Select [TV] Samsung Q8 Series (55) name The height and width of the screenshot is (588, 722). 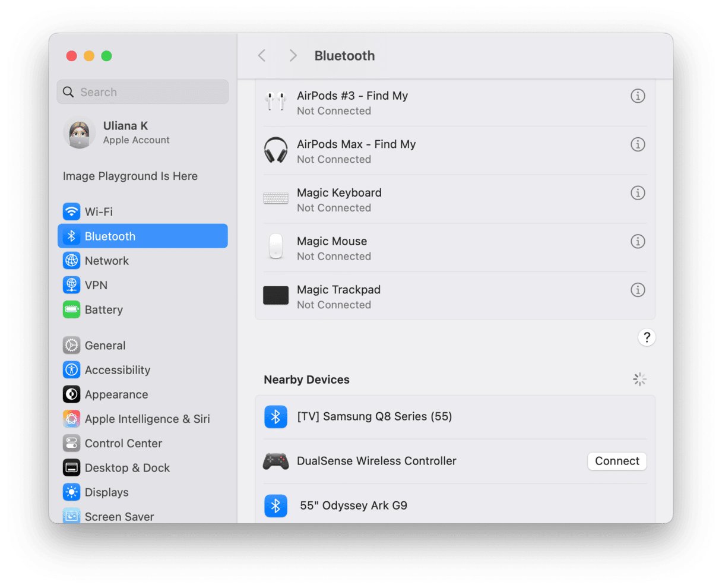(x=375, y=416)
